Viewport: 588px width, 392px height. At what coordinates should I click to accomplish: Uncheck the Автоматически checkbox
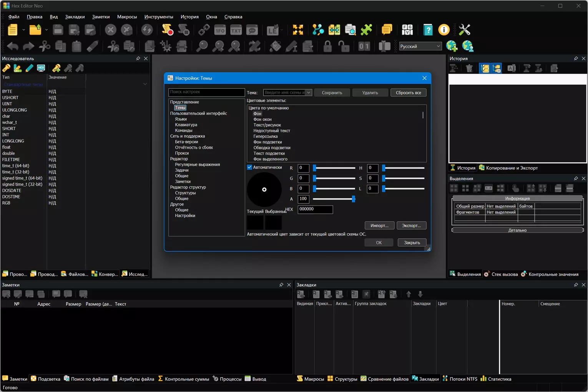point(249,167)
